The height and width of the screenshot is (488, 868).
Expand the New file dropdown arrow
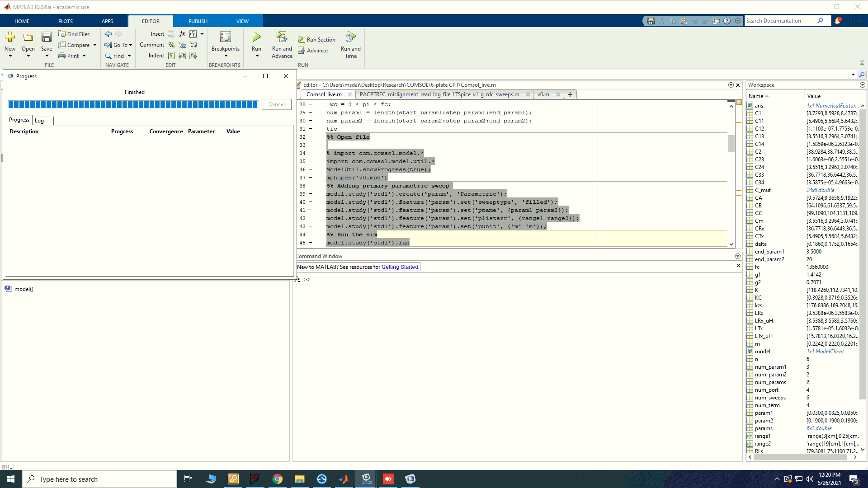click(x=10, y=56)
